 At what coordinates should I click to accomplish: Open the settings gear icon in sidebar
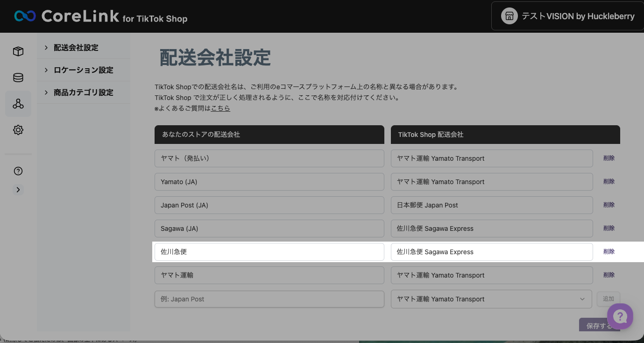coord(18,130)
